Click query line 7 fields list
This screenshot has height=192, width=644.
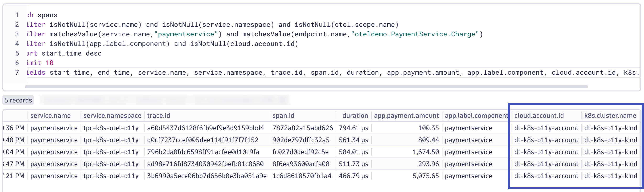tap(333, 72)
